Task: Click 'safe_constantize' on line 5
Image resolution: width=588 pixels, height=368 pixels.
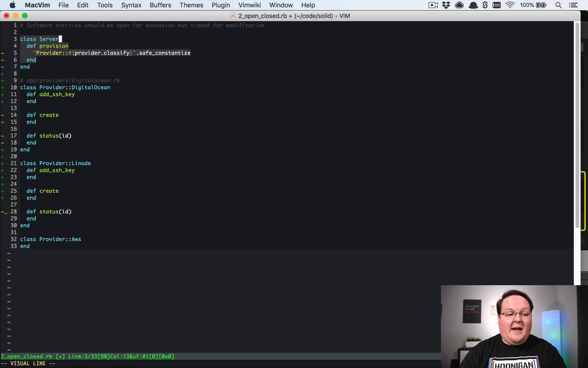Action: [165, 53]
